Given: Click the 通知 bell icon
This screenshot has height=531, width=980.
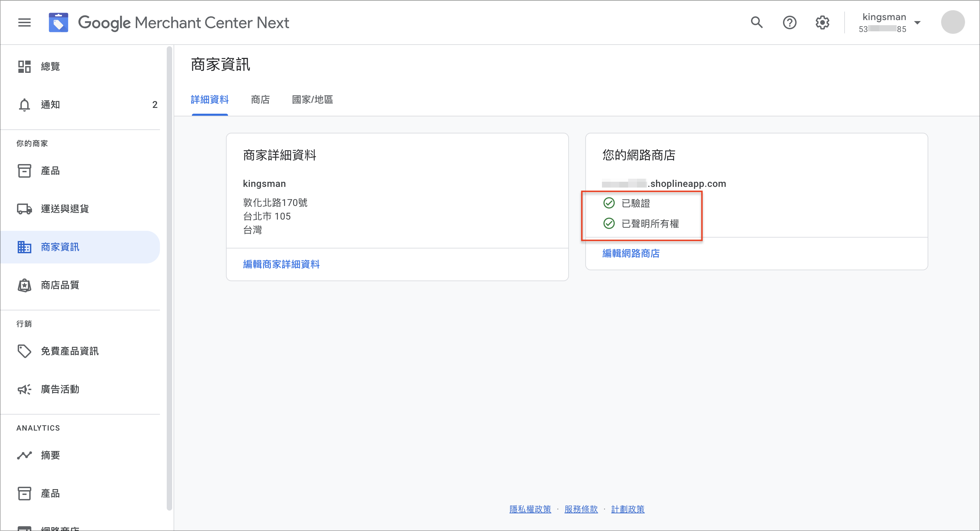Looking at the screenshot, I should [24, 105].
